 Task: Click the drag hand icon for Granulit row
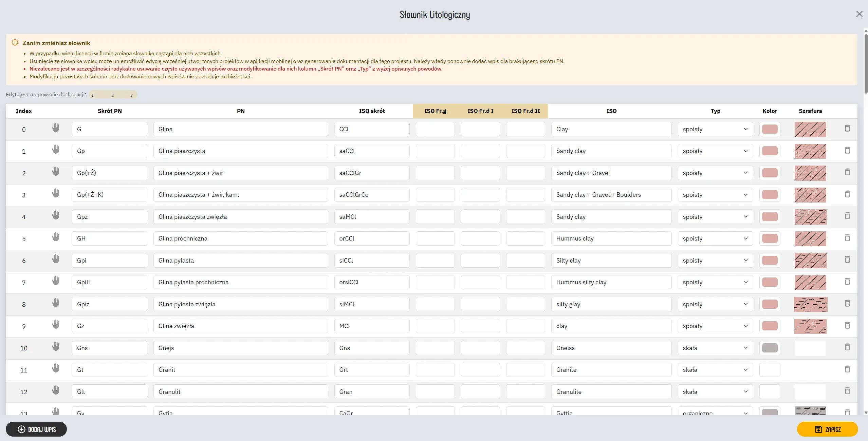tap(56, 390)
